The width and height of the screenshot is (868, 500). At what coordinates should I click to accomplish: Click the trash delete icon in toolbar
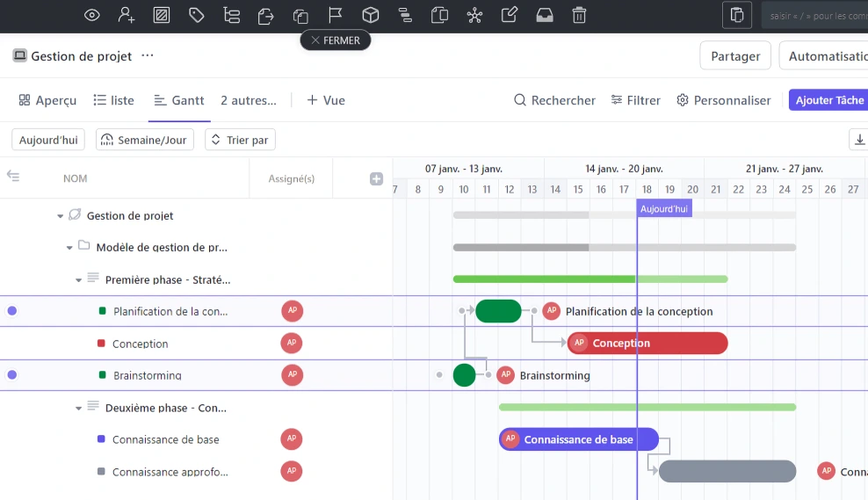point(579,16)
